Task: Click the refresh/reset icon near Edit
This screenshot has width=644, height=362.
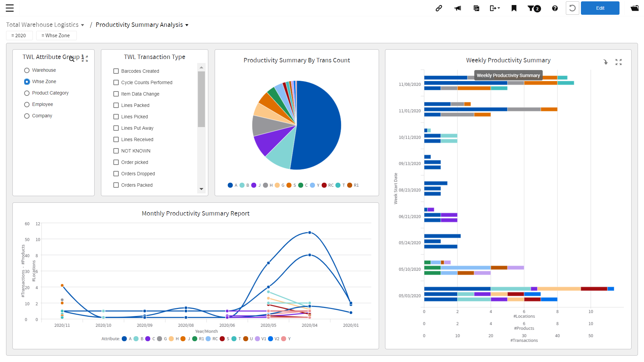Action: [572, 8]
